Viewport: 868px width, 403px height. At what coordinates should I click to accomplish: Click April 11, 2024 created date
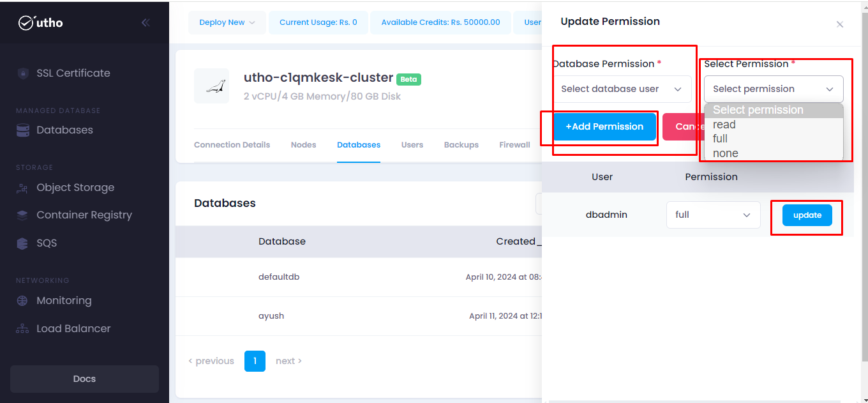click(x=505, y=316)
